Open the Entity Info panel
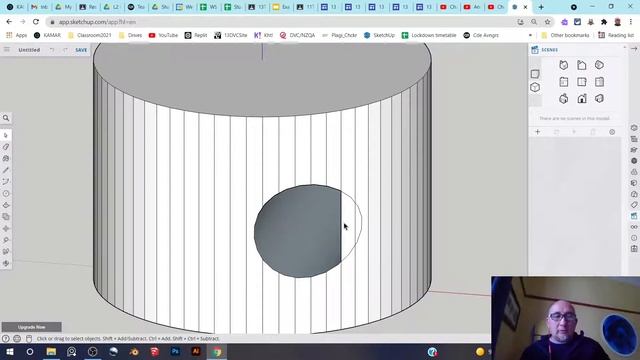Viewport: 640px width, 360px height. click(634, 128)
